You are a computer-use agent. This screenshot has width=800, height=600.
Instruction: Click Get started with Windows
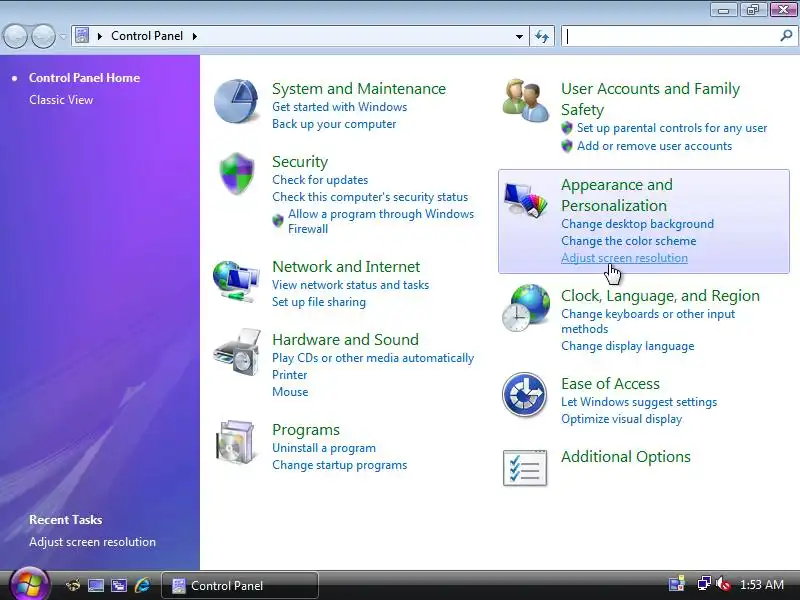tap(339, 107)
